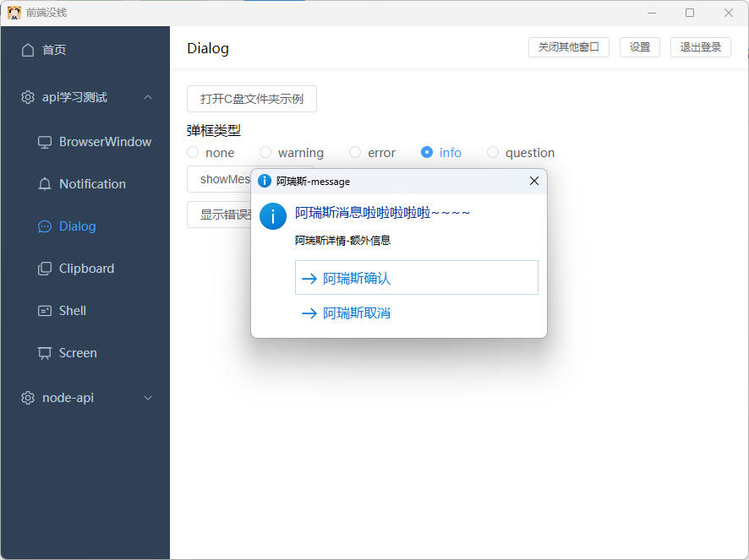
Task: Select the question dialog type radio
Action: point(493,152)
